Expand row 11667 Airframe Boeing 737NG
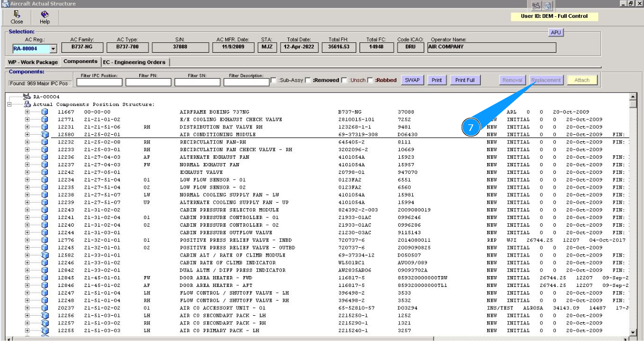 pos(27,112)
